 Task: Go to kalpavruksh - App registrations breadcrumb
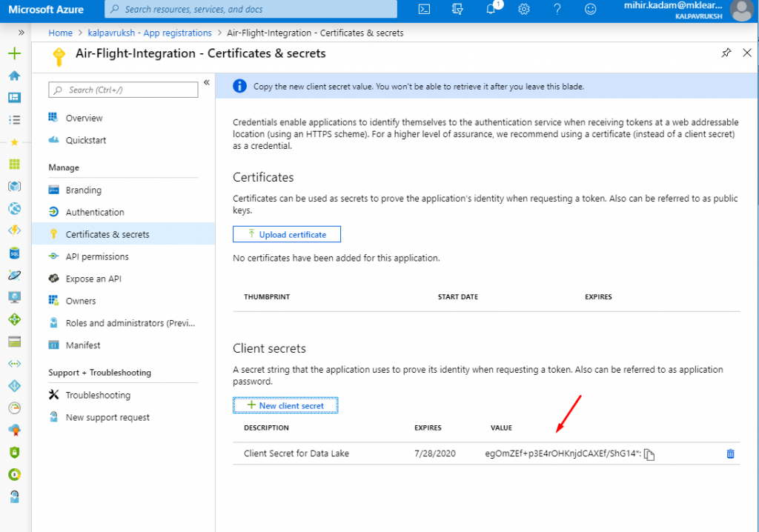pos(150,33)
